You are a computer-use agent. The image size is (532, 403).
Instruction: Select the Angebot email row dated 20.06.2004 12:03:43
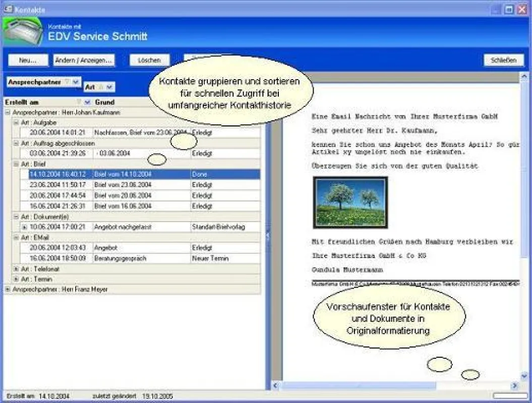click(x=140, y=248)
